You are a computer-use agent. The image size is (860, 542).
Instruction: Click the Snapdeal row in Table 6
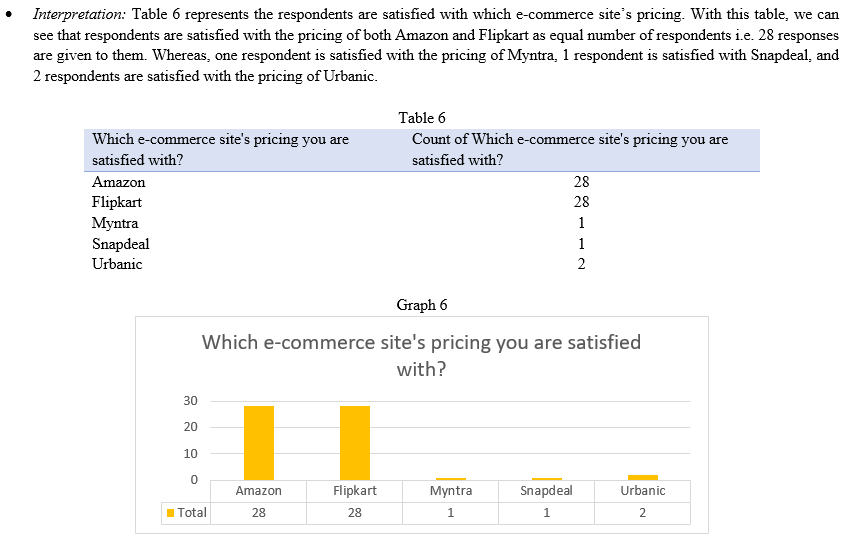[x=422, y=244]
